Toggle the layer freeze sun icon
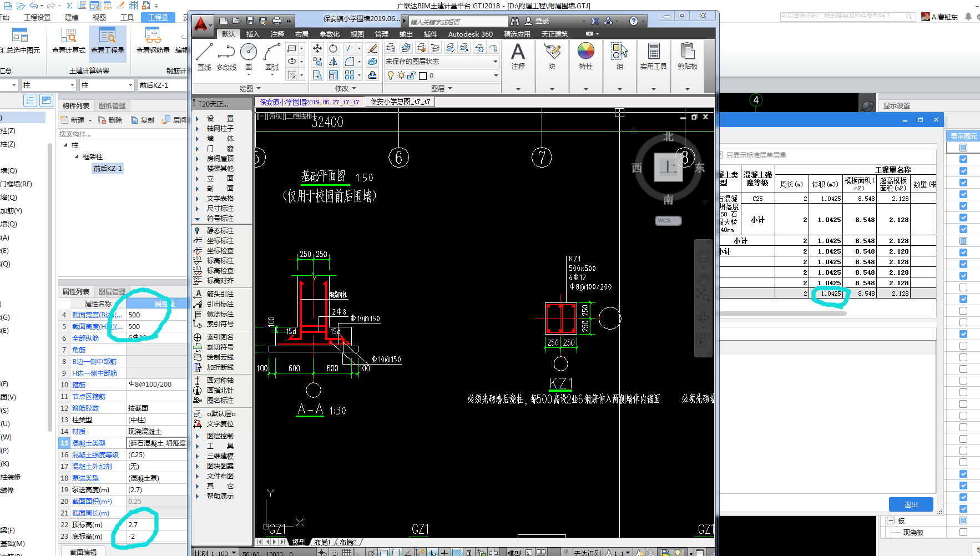980x556 pixels. coord(401,75)
